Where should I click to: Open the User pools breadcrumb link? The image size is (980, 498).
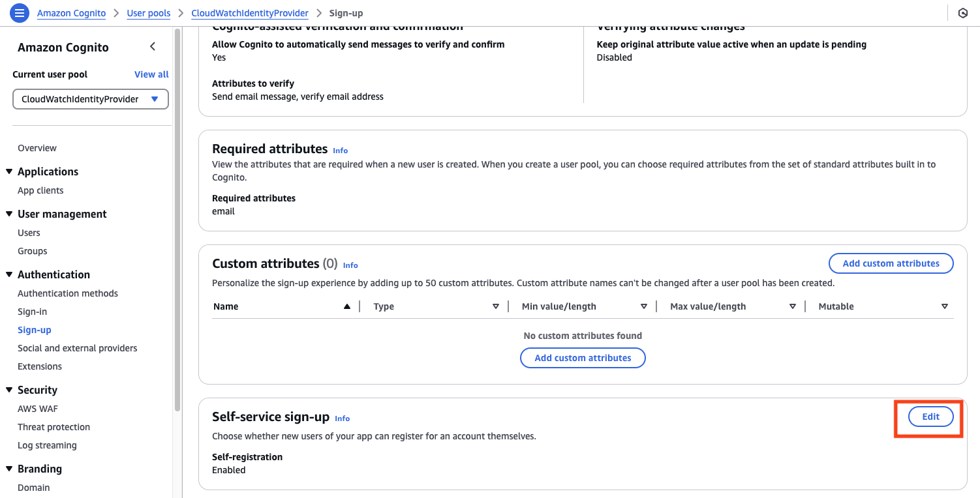tap(149, 13)
